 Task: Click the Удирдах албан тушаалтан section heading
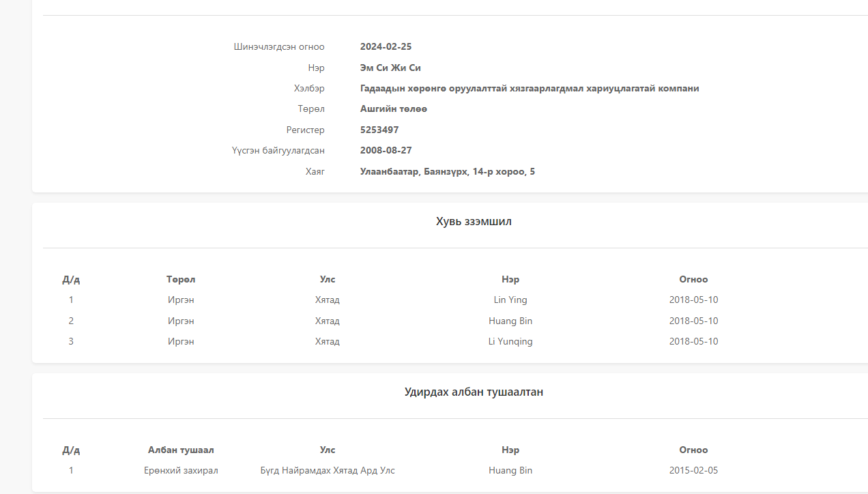point(474,392)
